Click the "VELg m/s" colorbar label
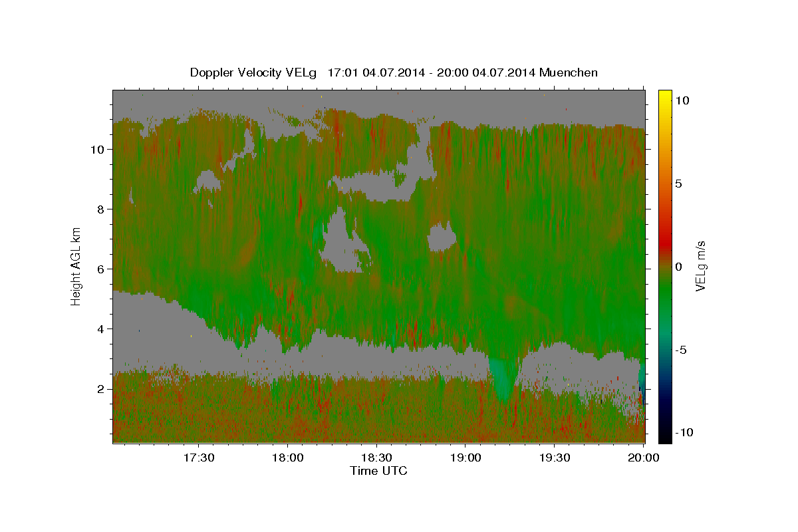The height and width of the screenshot is (532, 798). pyautogui.click(x=701, y=266)
